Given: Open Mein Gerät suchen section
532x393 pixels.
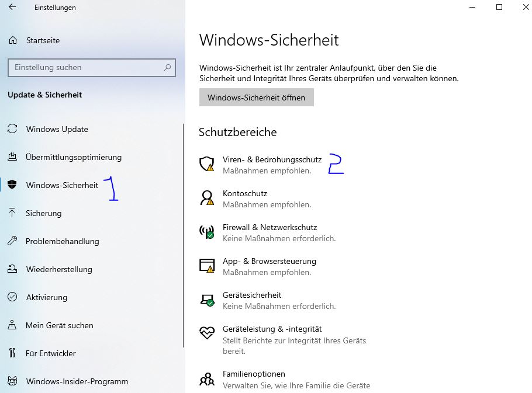Looking at the screenshot, I should coord(60,325).
